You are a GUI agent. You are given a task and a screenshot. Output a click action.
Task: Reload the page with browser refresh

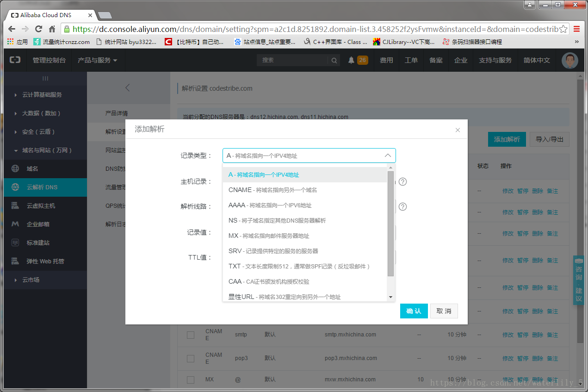point(38,29)
